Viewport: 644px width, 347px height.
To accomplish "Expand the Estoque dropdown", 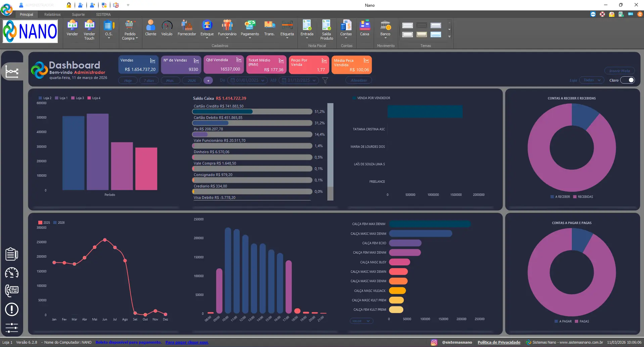I will pyautogui.click(x=207, y=38).
